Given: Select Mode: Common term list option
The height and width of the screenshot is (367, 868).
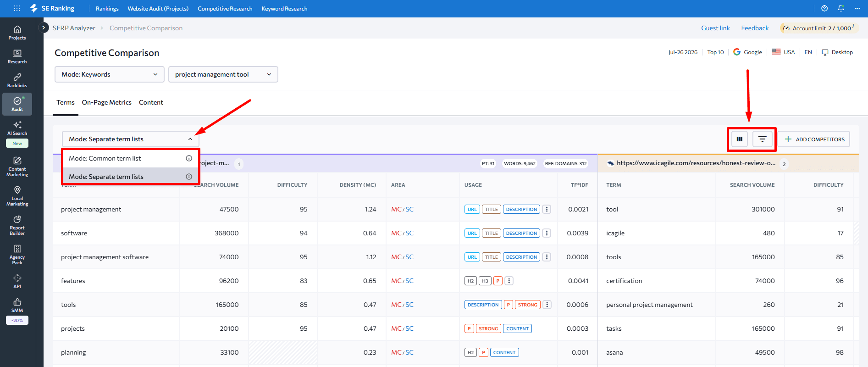Looking at the screenshot, I should coord(130,158).
